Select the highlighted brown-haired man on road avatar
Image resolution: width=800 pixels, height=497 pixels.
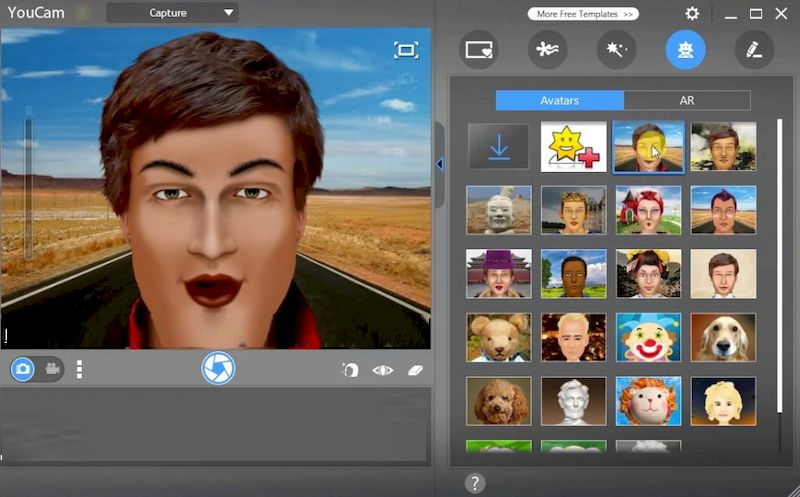coord(648,147)
